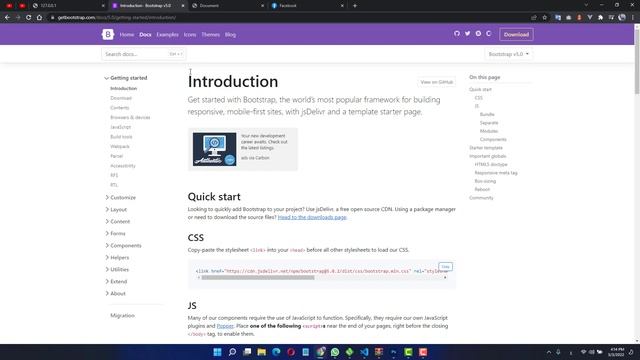The width and height of the screenshot is (640, 360).
Task: Expand the Helpers section
Action: [x=117, y=258]
